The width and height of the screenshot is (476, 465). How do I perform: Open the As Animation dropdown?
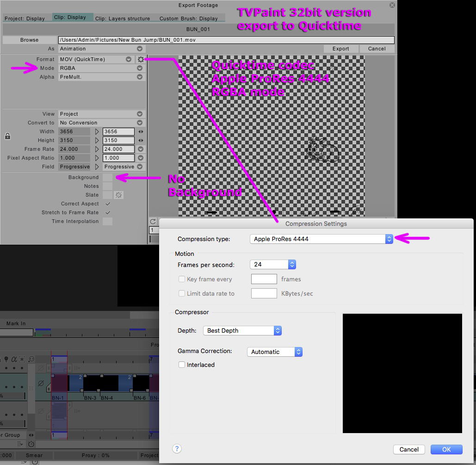(102, 49)
